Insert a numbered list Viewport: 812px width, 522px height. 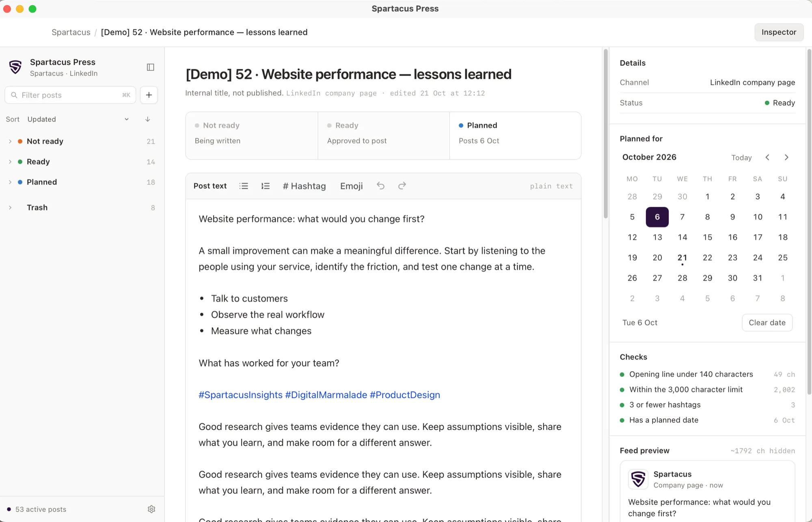tap(266, 186)
